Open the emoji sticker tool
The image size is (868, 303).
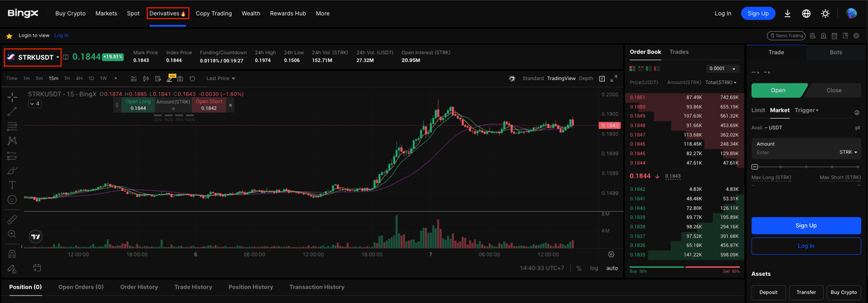pos(12,200)
